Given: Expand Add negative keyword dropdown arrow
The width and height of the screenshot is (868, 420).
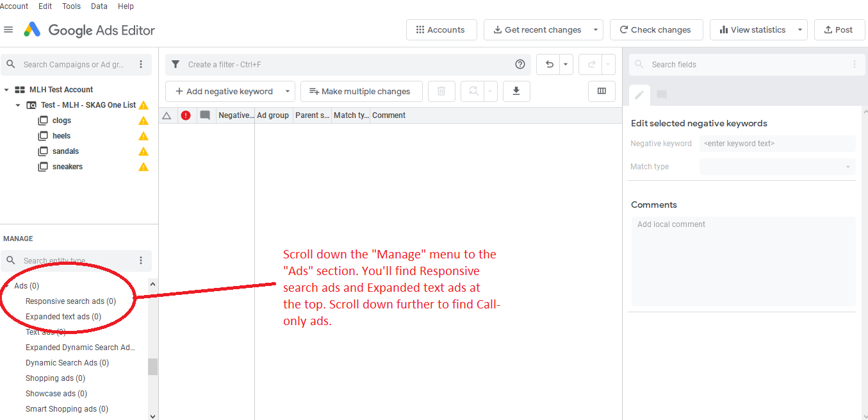Looking at the screenshot, I should pos(288,91).
